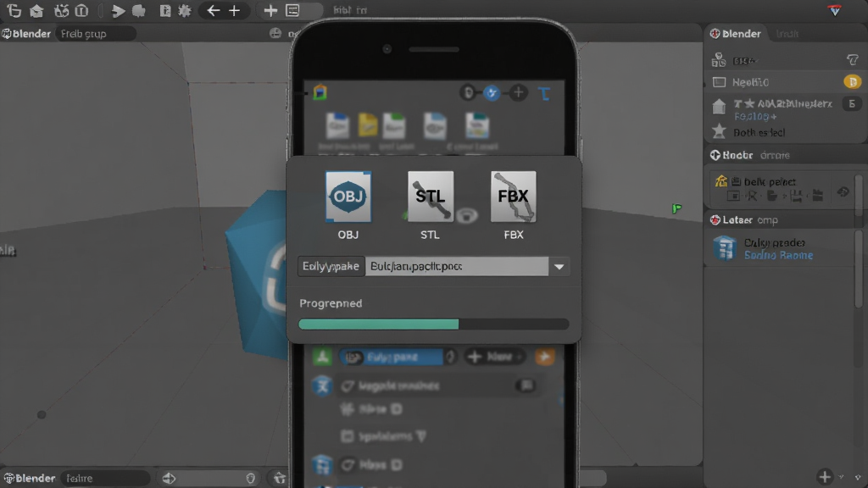Open the export dialog dropdown arrow
Screen dimensions: 868x488
pyautogui.click(x=559, y=267)
